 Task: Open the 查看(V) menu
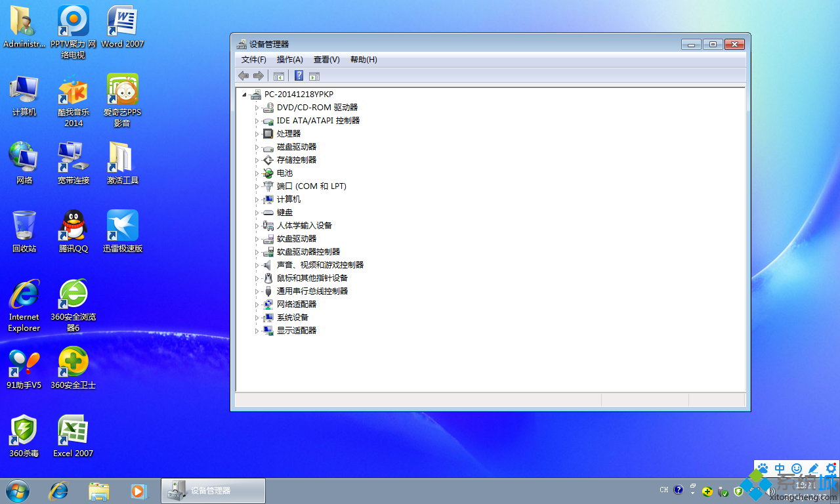pyautogui.click(x=326, y=60)
